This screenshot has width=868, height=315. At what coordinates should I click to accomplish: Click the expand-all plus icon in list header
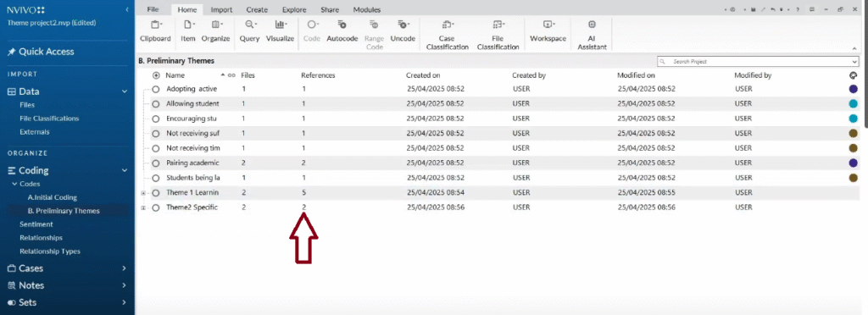[156, 75]
